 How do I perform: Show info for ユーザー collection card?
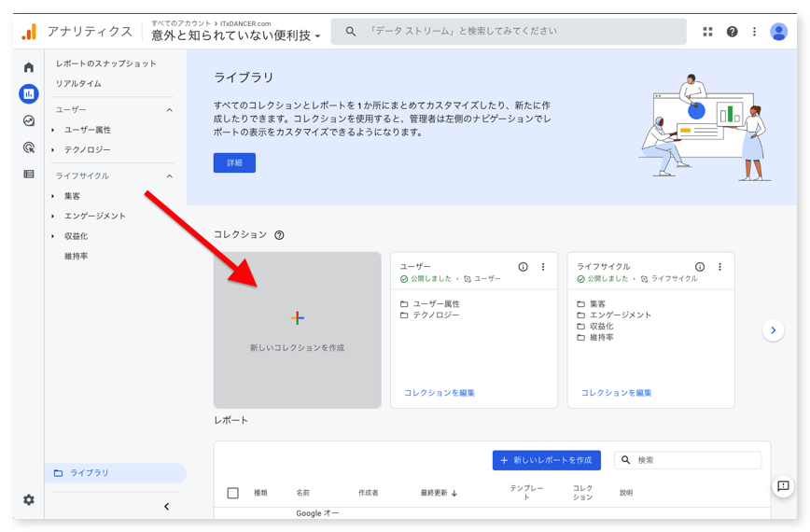click(523, 267)
